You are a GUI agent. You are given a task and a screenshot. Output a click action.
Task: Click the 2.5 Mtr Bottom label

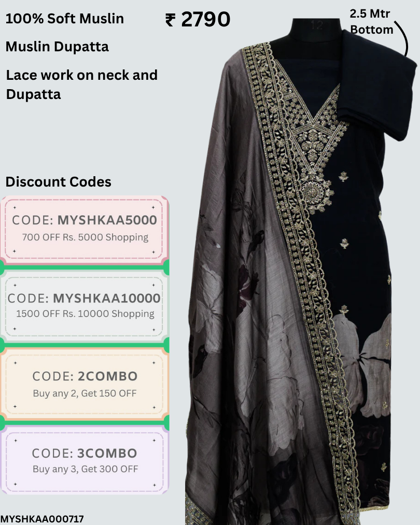(x=371, y=22)
